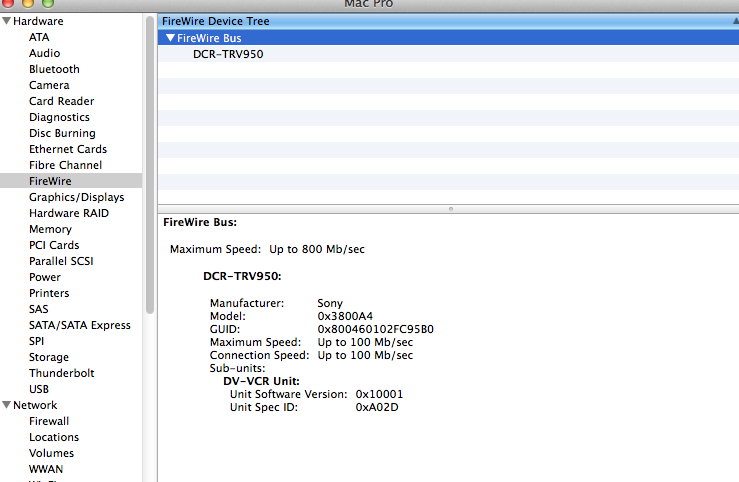Choose Memory from the Hardware list
739x482 pixels.
coord(50,229)
